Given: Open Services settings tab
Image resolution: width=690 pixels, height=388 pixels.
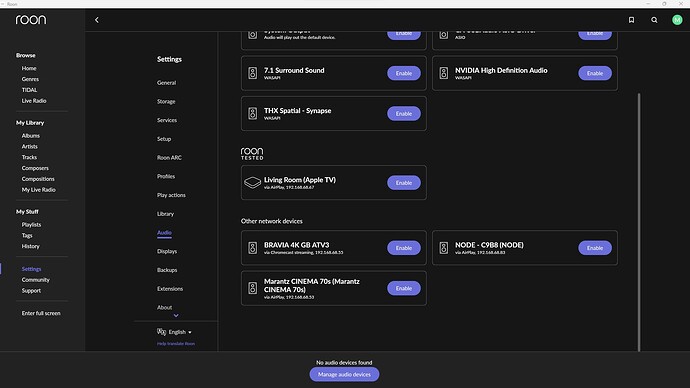Looking at the screenshot, I should 167,120.
